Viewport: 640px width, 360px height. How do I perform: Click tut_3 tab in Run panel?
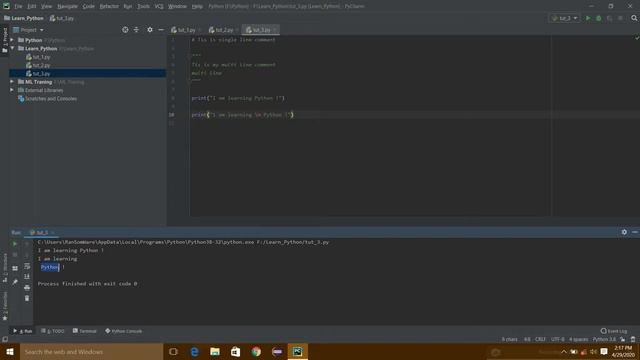pyautogui.click(x=41, y=232)
